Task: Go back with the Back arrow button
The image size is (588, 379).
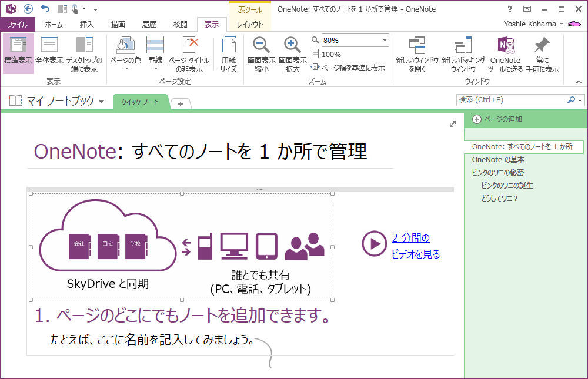Action: pyautogui.click(x=28, y=9)
